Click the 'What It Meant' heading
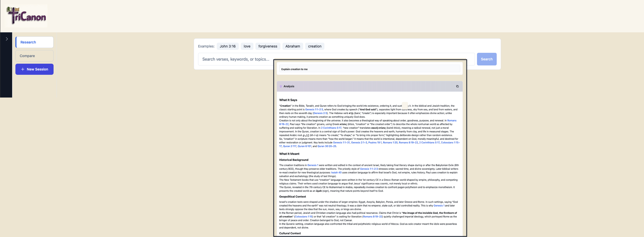The image size is (644, 237). point(289,154)
